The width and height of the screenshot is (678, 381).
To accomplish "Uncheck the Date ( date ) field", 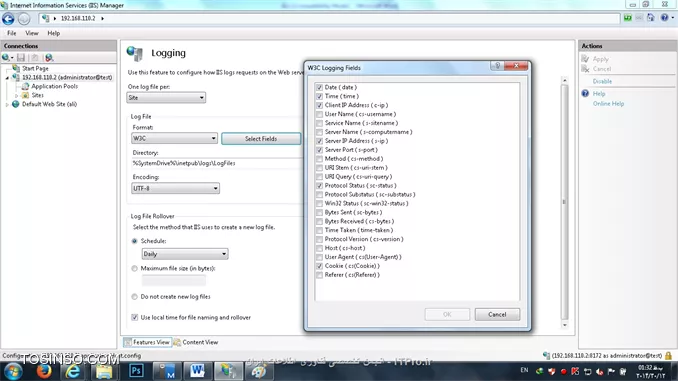I will (319, 87).
